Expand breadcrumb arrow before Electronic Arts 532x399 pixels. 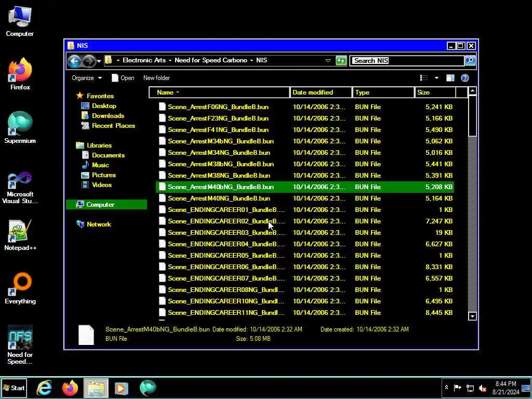pyautogui.click(x=118, y=60)
